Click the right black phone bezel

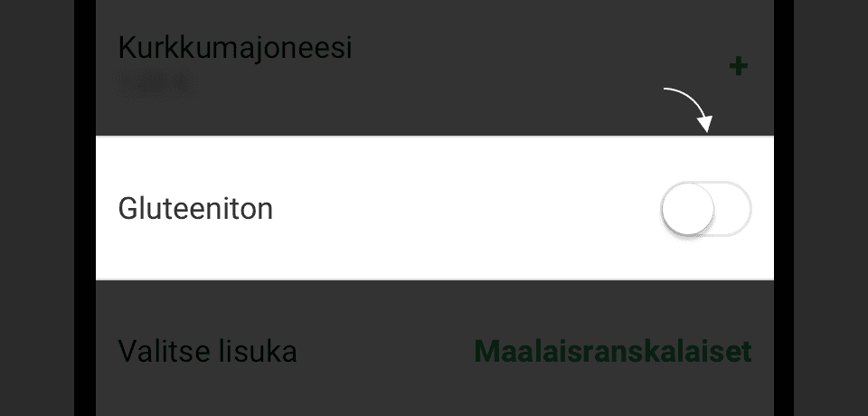(x=783, y=208)
